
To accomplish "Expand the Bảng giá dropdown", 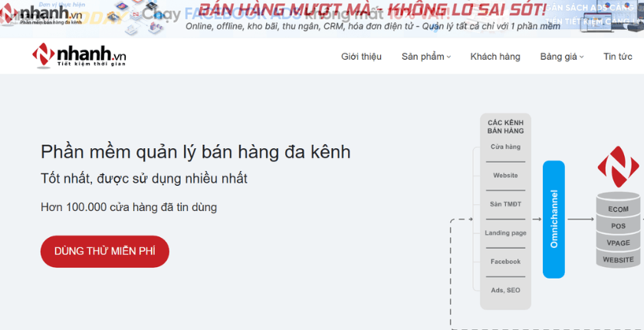I will [x=561, y=57].
